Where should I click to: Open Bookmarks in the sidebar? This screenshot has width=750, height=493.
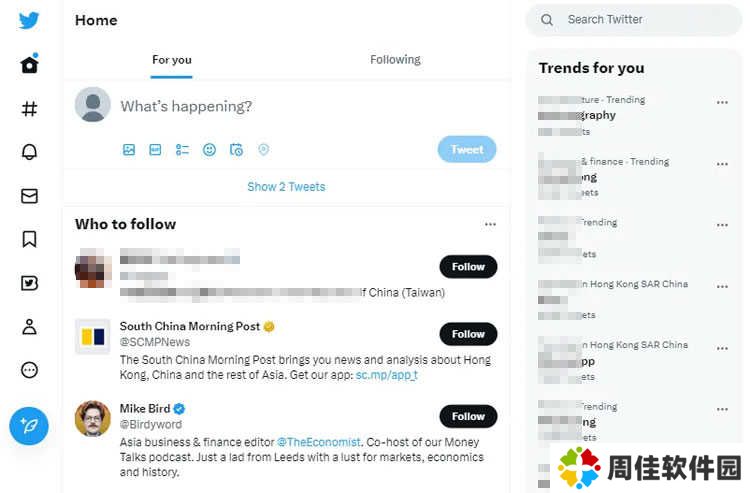tap(29, 239)
